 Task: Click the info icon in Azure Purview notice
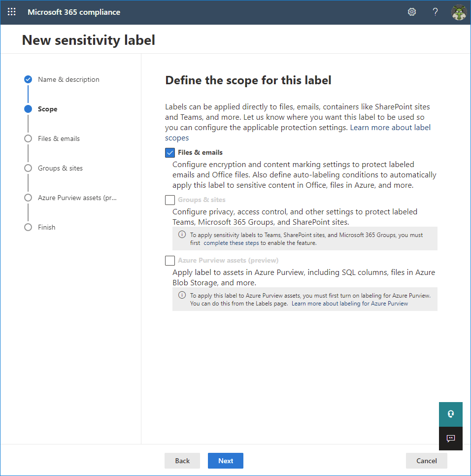[x=182, y=295]
